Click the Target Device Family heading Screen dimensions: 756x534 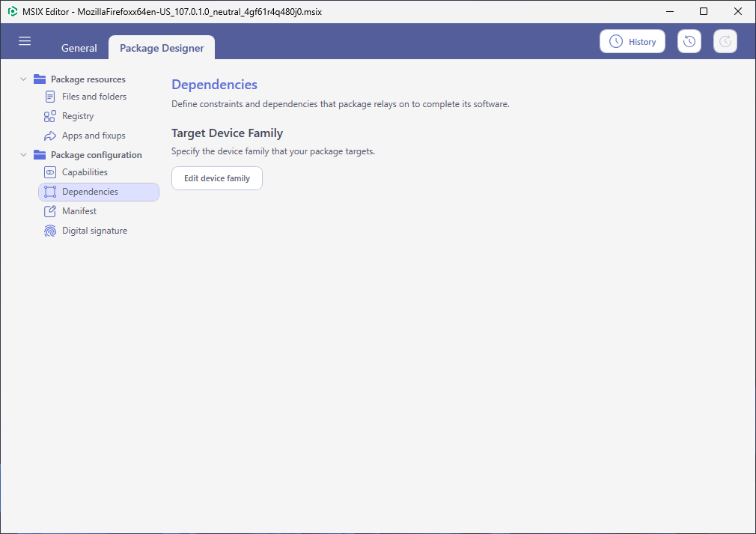point(227,133)
